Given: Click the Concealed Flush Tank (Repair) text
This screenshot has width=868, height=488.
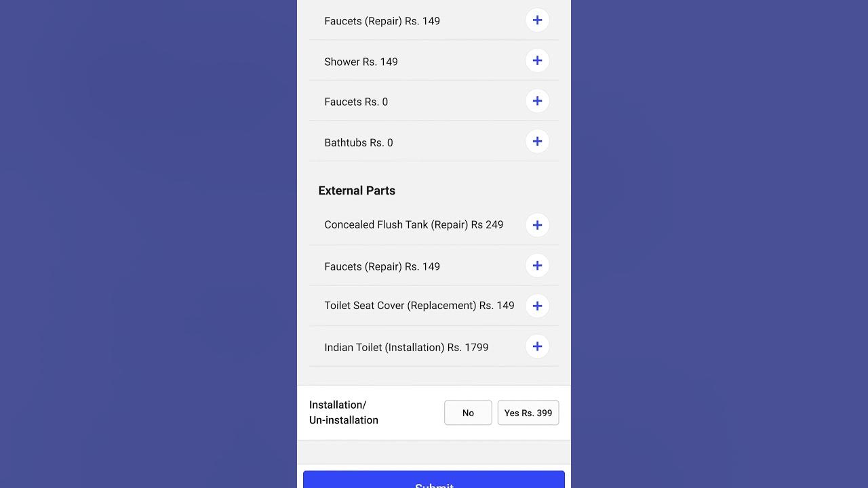Looking at the screenshot, I should (x=414, y=224).
